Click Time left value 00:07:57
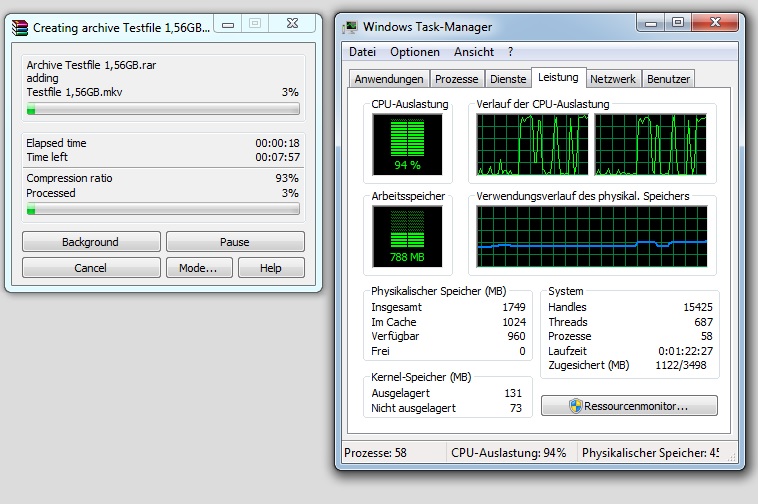 277,157
